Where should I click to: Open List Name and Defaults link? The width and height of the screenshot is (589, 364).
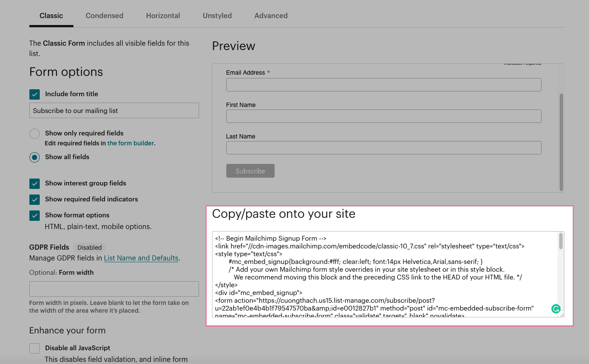point(141,258)
